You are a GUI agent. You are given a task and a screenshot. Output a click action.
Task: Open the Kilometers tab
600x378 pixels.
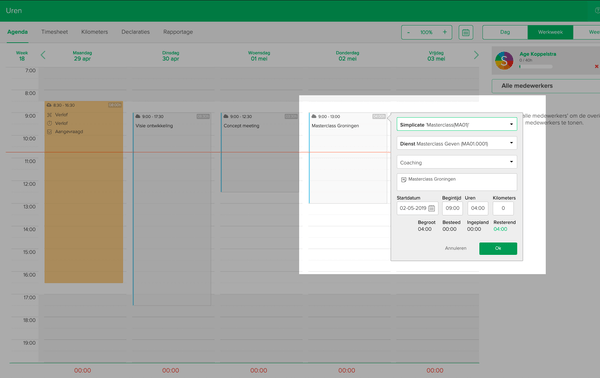(95, 32)
